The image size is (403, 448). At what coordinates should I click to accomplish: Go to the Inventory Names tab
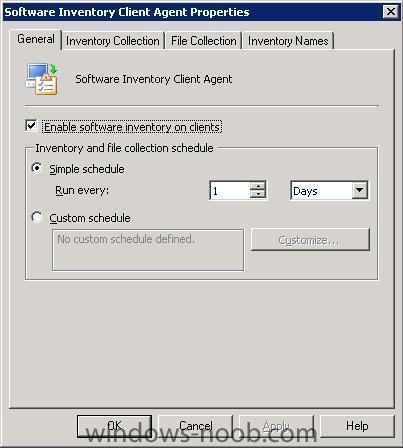288,41
